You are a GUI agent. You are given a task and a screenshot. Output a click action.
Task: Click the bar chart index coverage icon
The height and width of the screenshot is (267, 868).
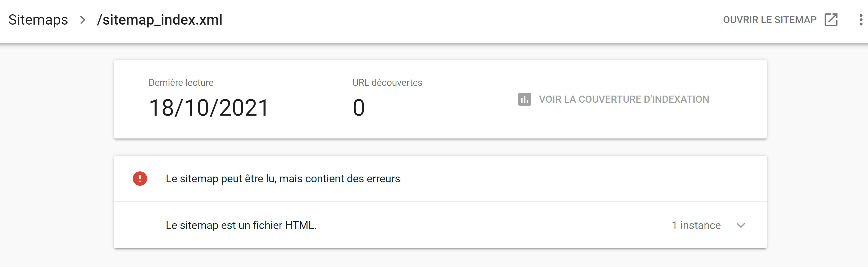click(524, 100)
